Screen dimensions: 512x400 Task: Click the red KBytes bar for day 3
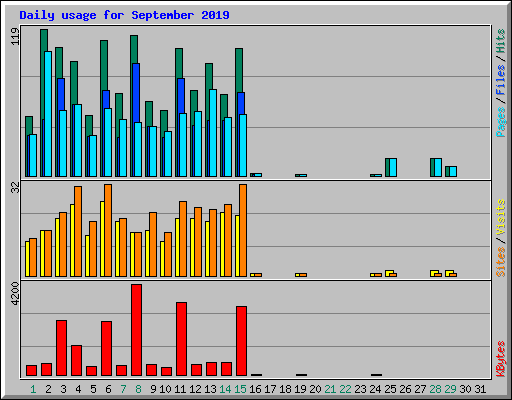62,348
